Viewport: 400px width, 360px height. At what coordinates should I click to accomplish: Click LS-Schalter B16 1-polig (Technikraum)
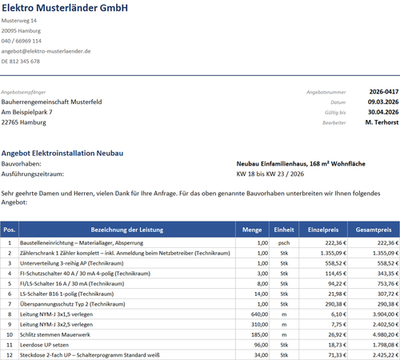[67, 294]
